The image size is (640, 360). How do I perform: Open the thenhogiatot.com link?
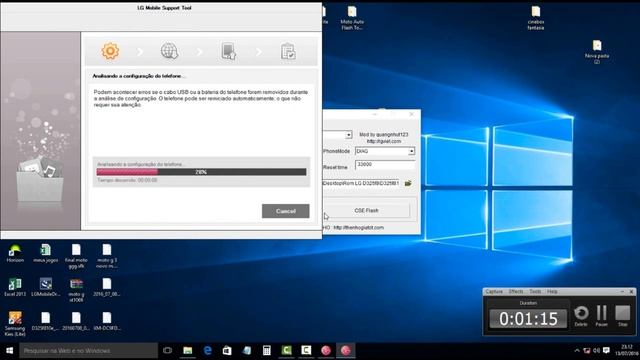(x=358, y=228)
